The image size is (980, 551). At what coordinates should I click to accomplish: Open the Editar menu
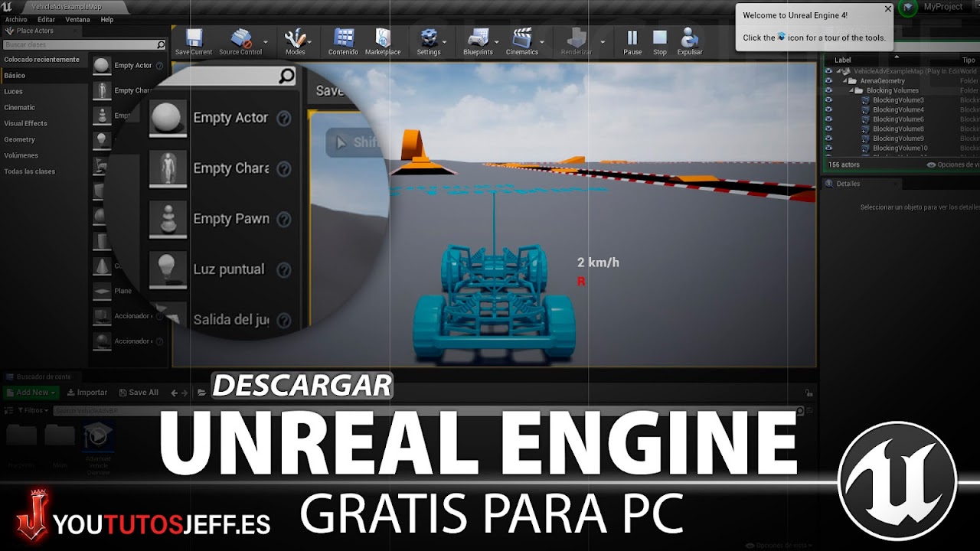(x=46, y=20)
